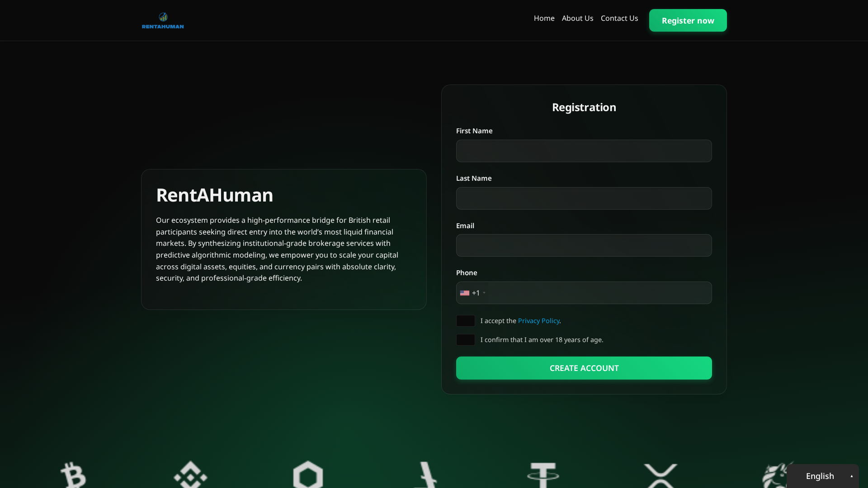This screenshot has height=488, width=868.
Task: Open the Home menu item
Action: (544, 18)
